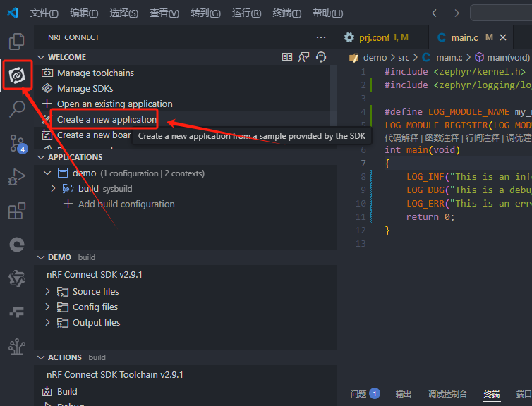Click the main(void) breadcrumb segment
Viewport: 532px width, 406px height.
pos(502,58)
